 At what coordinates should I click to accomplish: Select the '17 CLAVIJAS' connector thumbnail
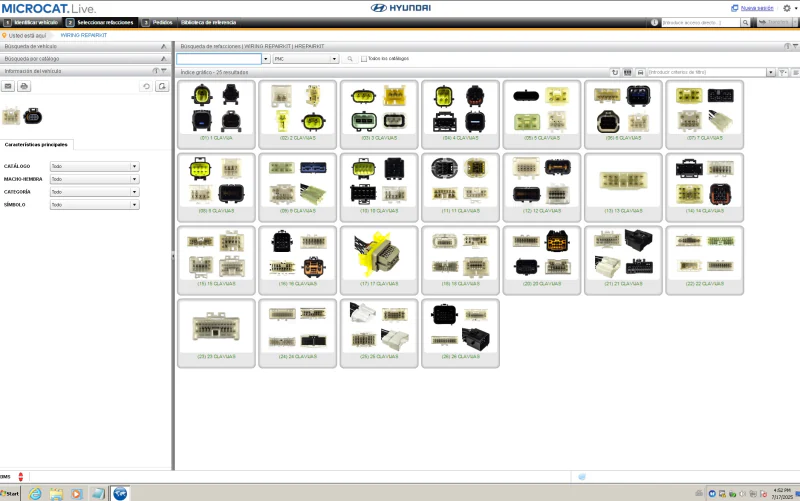[x=379, y=258]
